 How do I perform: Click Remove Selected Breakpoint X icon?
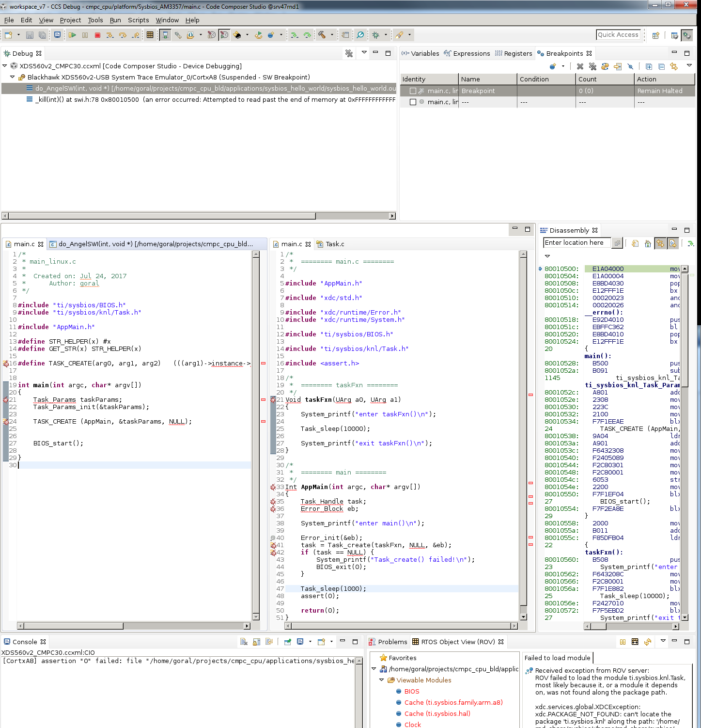580,66
